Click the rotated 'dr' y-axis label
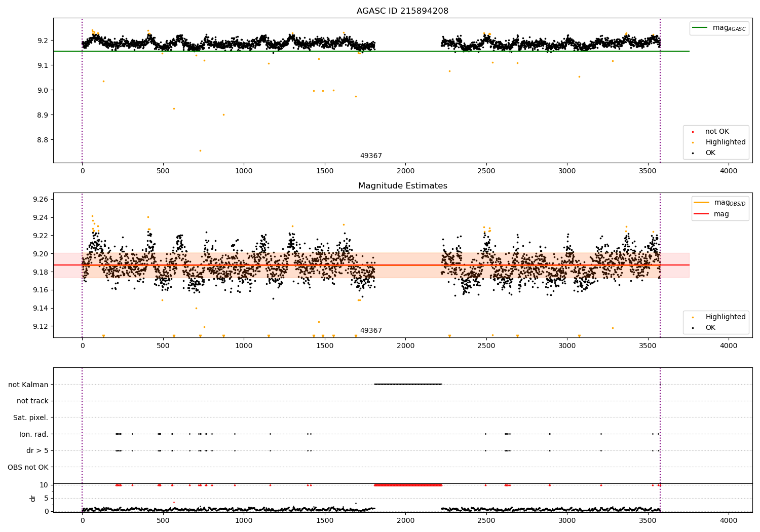760x532 pixels. tap(33, 498)
